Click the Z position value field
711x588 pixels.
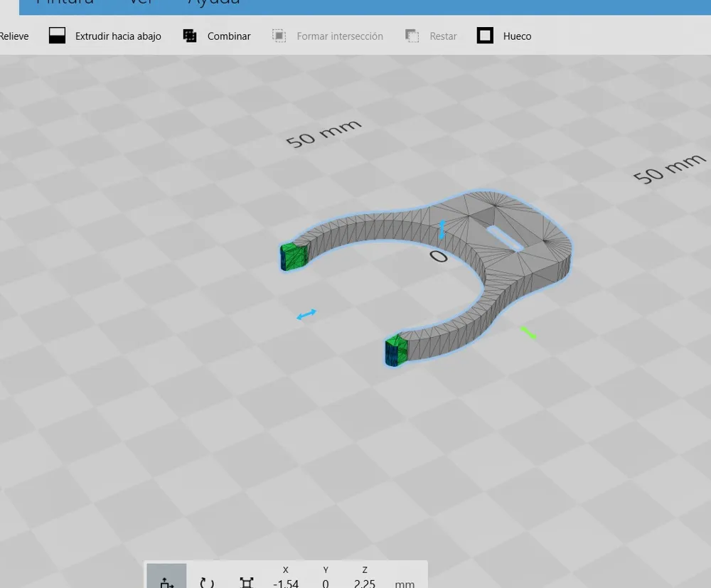point(365,583)
